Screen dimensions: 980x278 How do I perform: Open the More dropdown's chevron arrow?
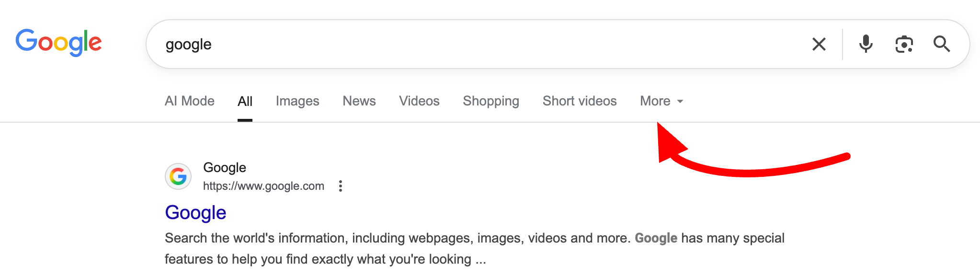[x=681, y=102]
